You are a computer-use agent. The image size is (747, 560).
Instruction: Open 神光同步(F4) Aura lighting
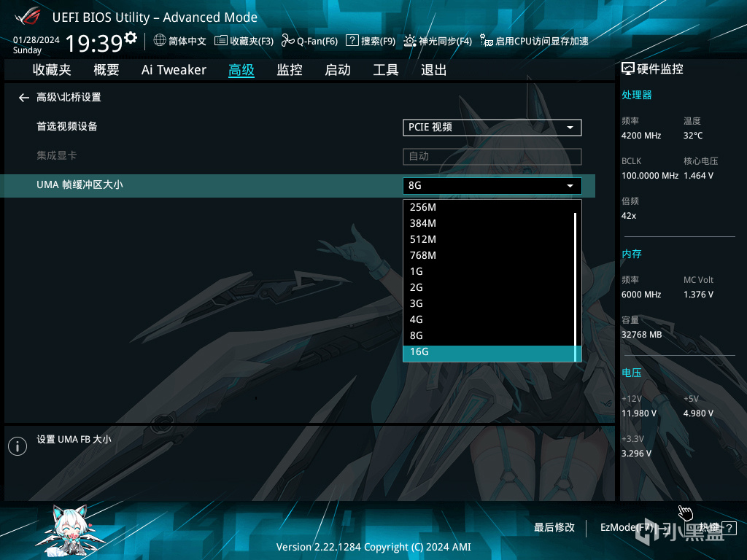pos(438,41)
